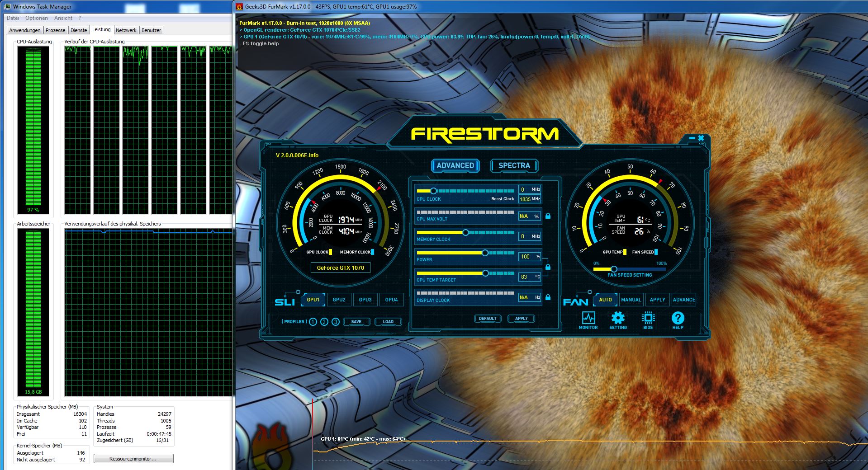The image size is (868, 470).
Task: Close the FireStorm window
Action: (x=701, y=138)
